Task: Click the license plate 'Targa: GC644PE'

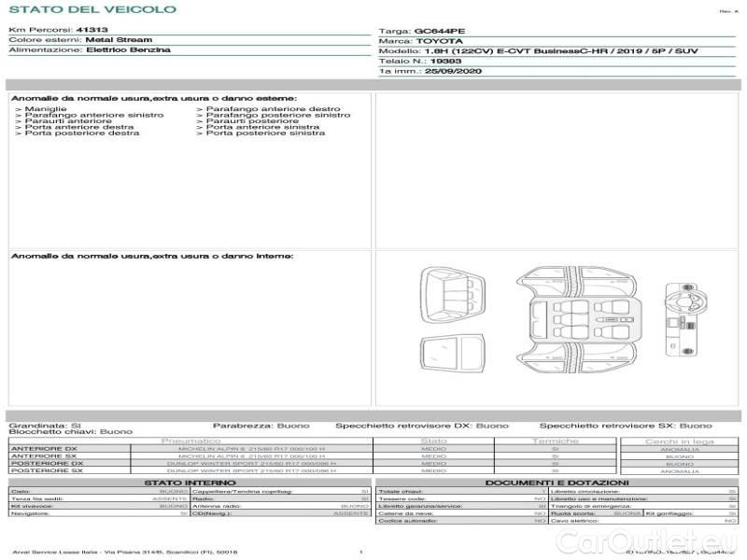Action: (x=422, y=31)
